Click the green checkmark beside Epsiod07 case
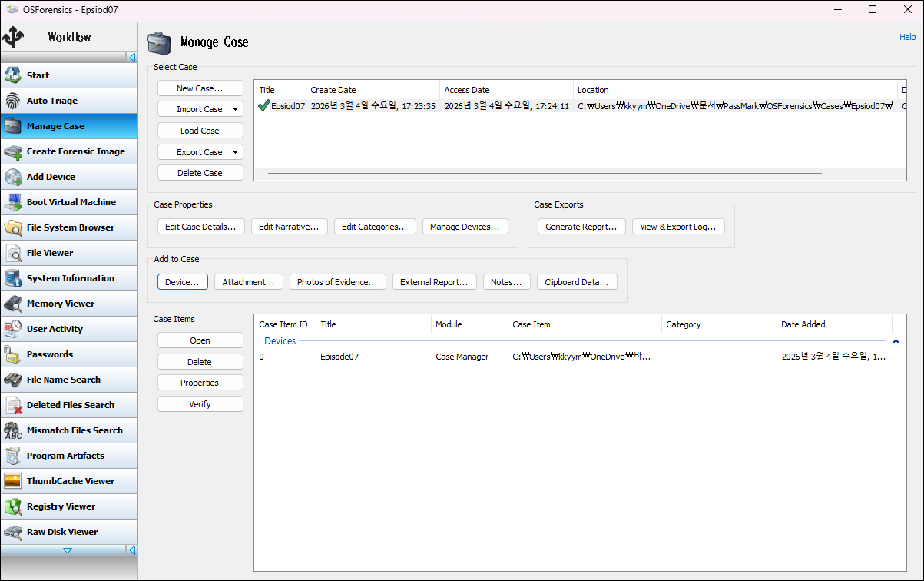 264,106
